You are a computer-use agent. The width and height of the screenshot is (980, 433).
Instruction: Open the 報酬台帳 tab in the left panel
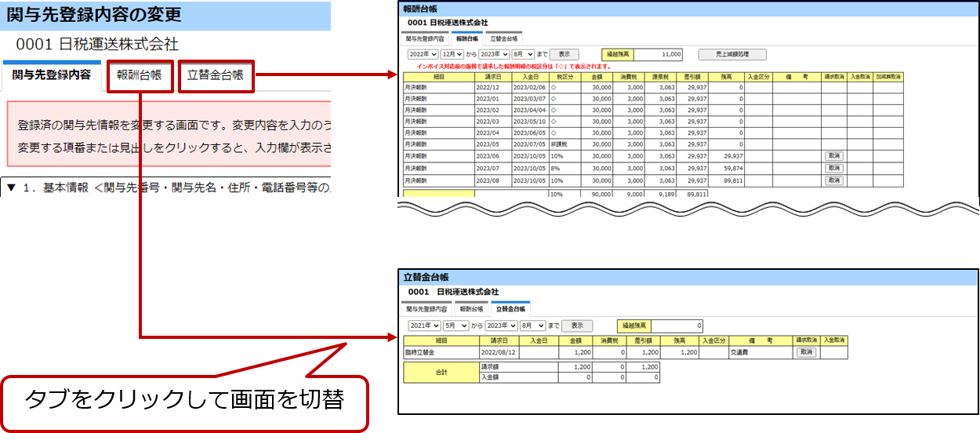[x=139, y=75]
